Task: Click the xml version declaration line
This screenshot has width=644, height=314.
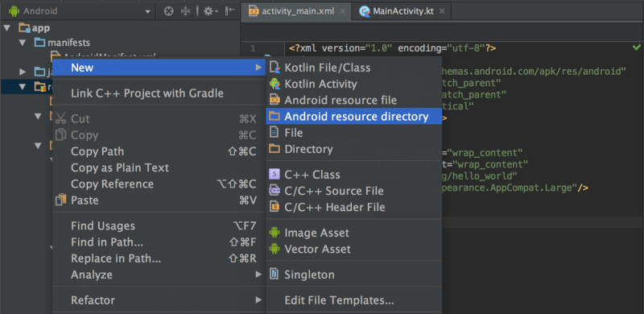Action: 392,48
